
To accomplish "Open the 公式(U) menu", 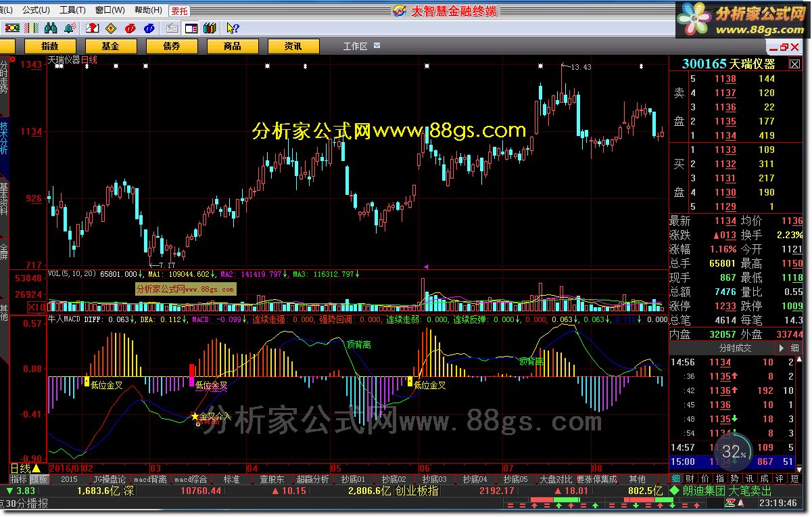I will coord(35,10).
